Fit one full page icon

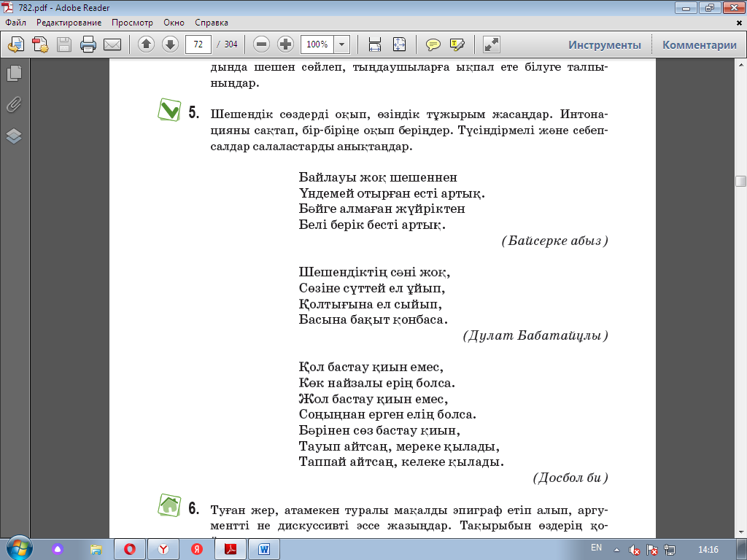(399, 44)
